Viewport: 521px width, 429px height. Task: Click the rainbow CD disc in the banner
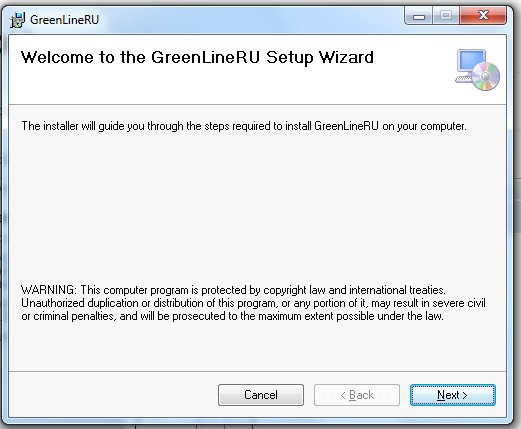pyautogui.click(x=486, y=77)
